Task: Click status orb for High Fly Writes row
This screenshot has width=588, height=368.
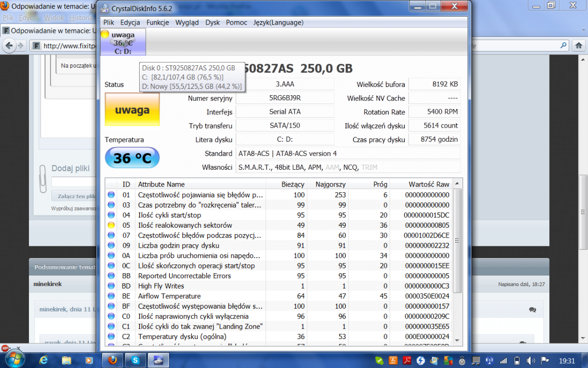Action: tap(111, 286)
